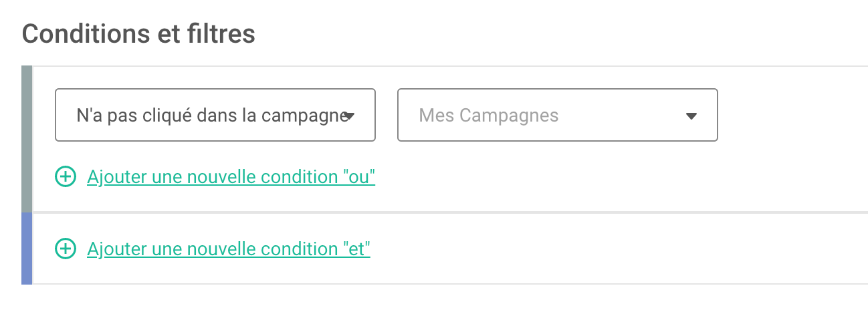Add an "ou" condition via its circled plus
Screen dimensions: 868x318
[65, 177]
